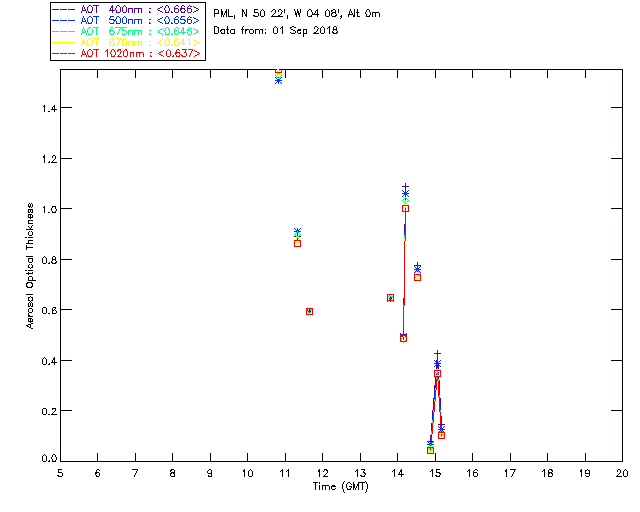Viewport: 640px width, 512px height.
Task: Select the clipped data point at plot top near 10.8h
Action: [x=278, y=71]
